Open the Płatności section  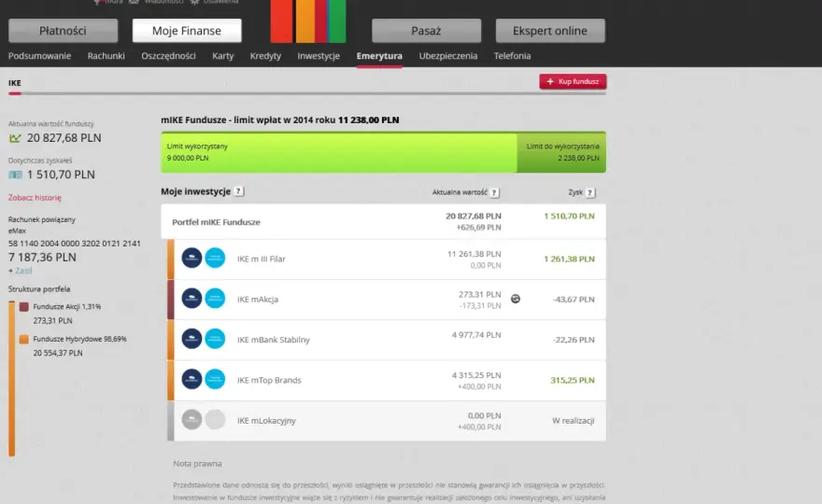63,31
